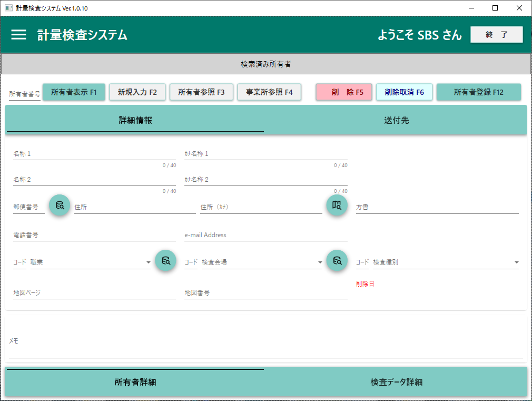Select the 所有者詳細 bottom tab
This screenshot has width=532, height=401.
point(135,382)
